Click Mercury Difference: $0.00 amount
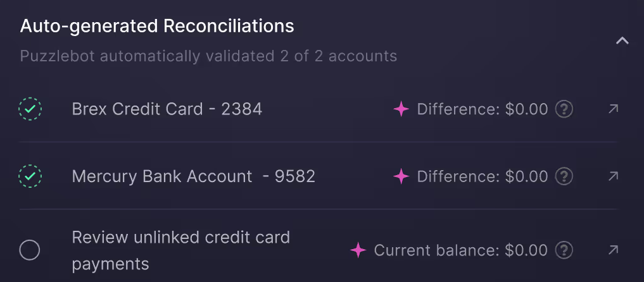 483,176
